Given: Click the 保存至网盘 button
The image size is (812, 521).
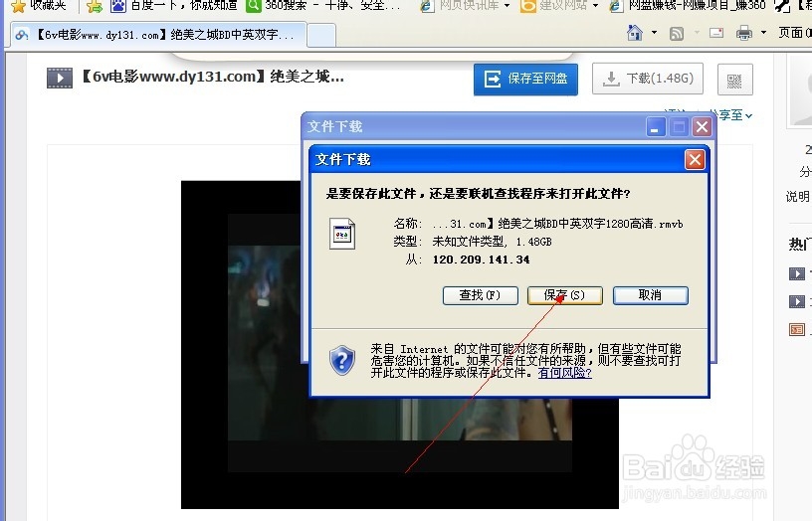Looking at the screenshot, I should (x=525, y=79).
